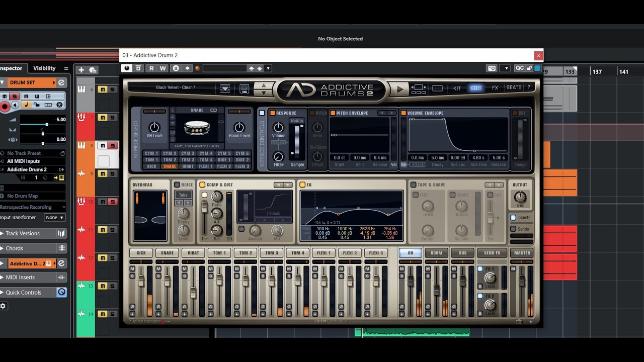Toggle the EQ section enable
Image resolution: width=644 pixels, height=362 pixels.
pyautogui.click(x=302, y=185)
